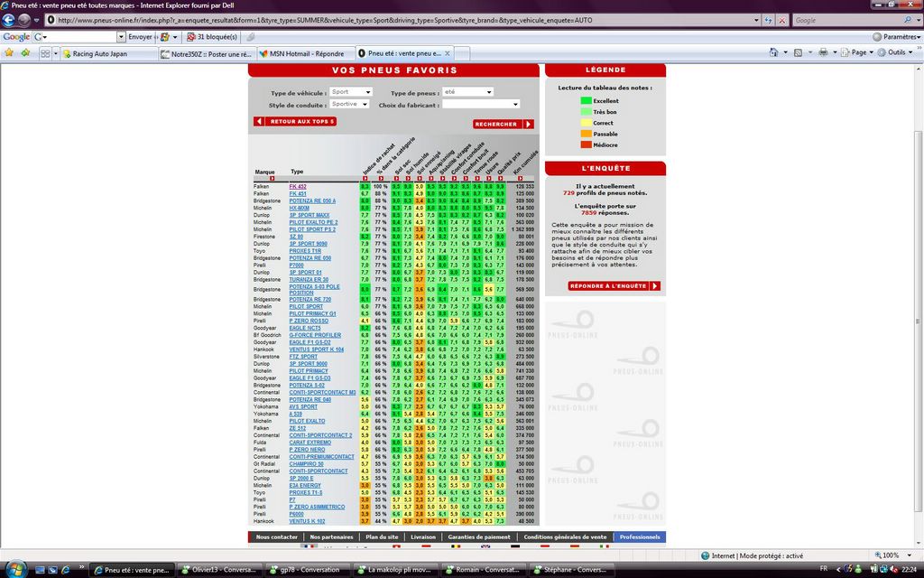Click the popup blocker '31 bloquée(s)' button

coord(211,36)
